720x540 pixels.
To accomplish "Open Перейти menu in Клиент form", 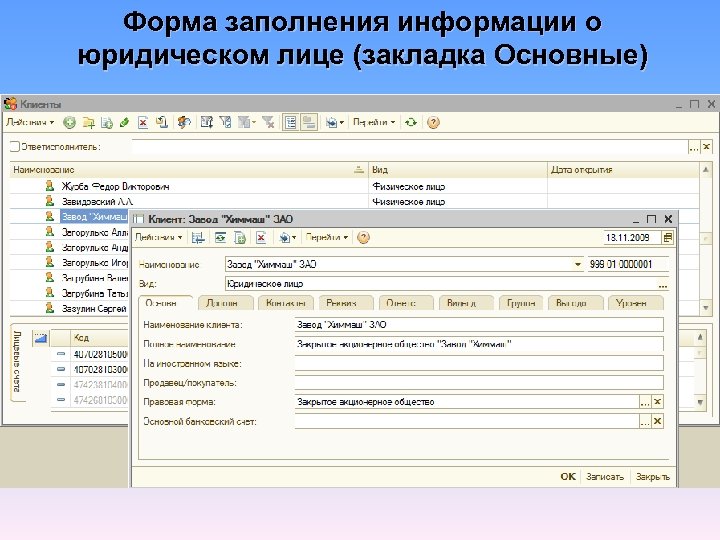I will 326,237.
